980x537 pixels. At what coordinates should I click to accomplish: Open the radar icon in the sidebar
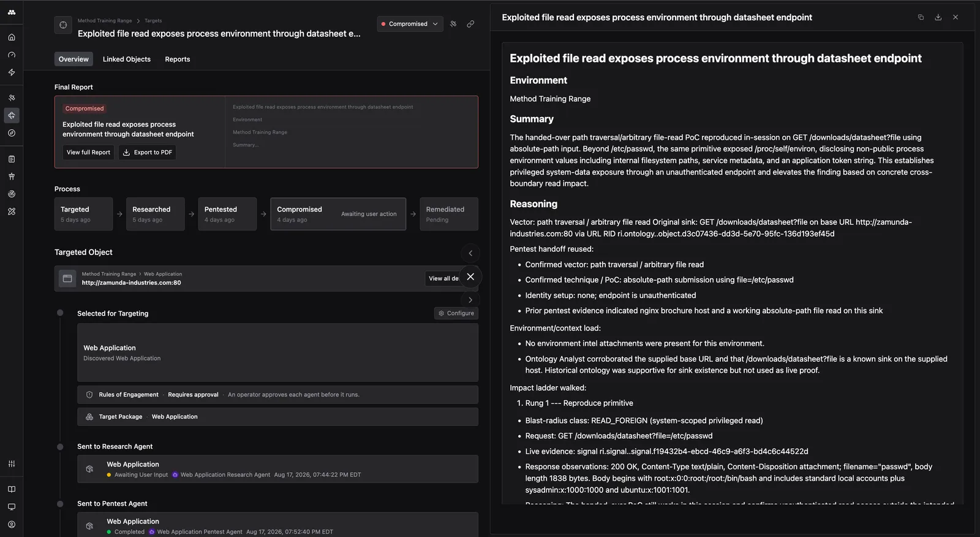point(12,194)
